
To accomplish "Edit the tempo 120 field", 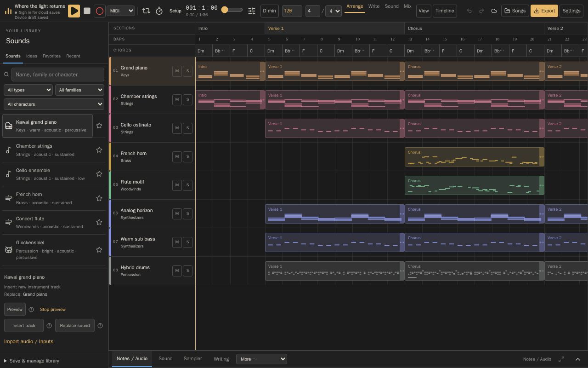I will [292, 11].
